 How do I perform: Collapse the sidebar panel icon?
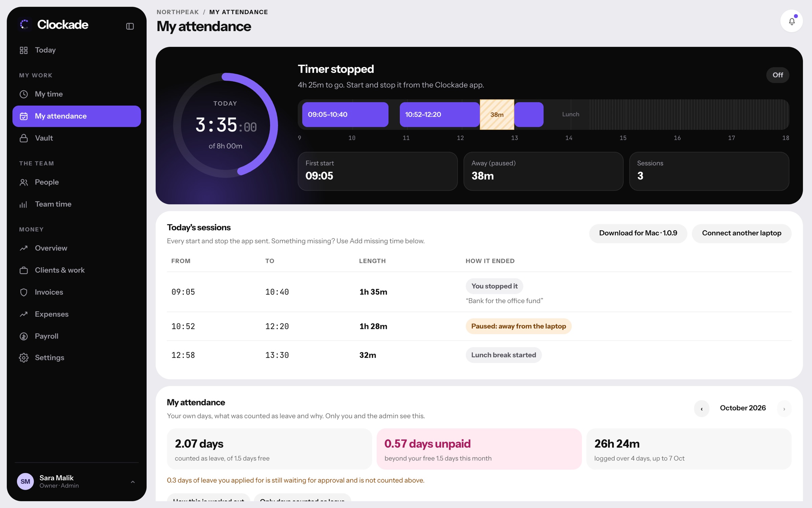pos(130,26)
